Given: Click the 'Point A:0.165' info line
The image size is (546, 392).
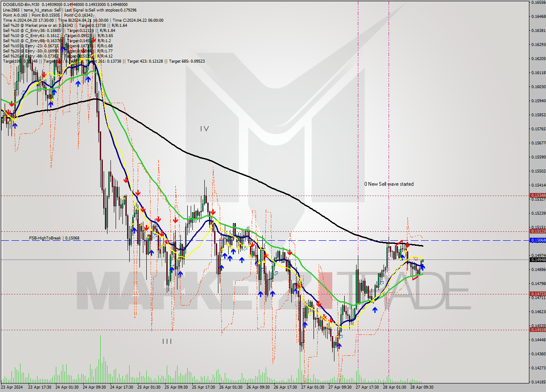Looking at the screenshot, I should [48, 15].
